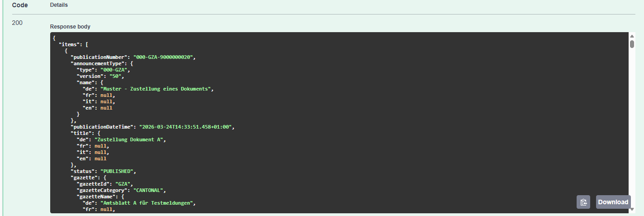
Task: Click the 200 response code
Action: pos(17,23)
